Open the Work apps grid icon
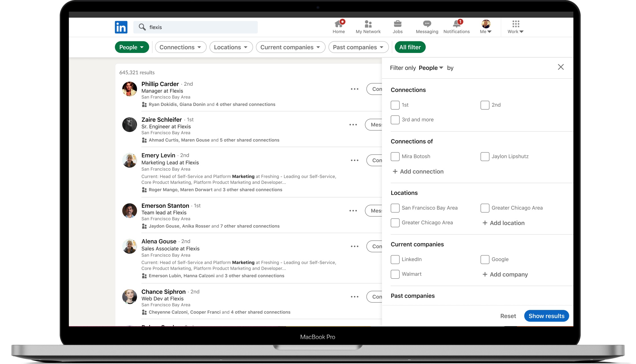This screenshot has width=636, height=364. [516, 24]
